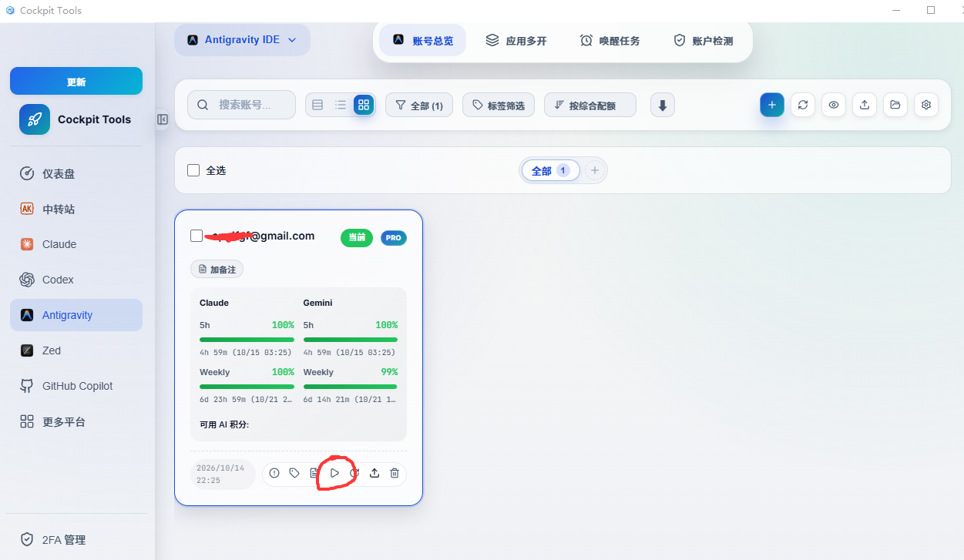The height and width of the screenshot is (560, 964).
Task: Click the 可用 AI 积分 label
Action: (224, 424)
